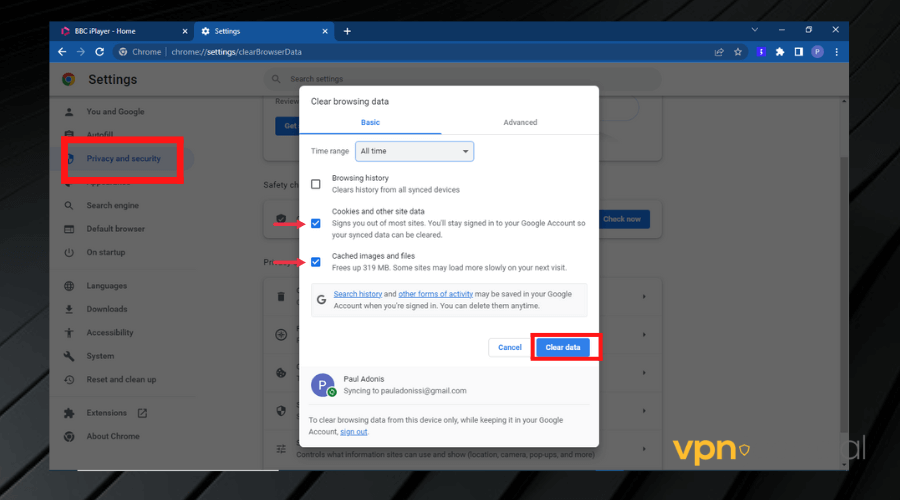900x500 pixels.
Task: Open the Extensions puzzle piece icon
Action: [x=780, y=52]
